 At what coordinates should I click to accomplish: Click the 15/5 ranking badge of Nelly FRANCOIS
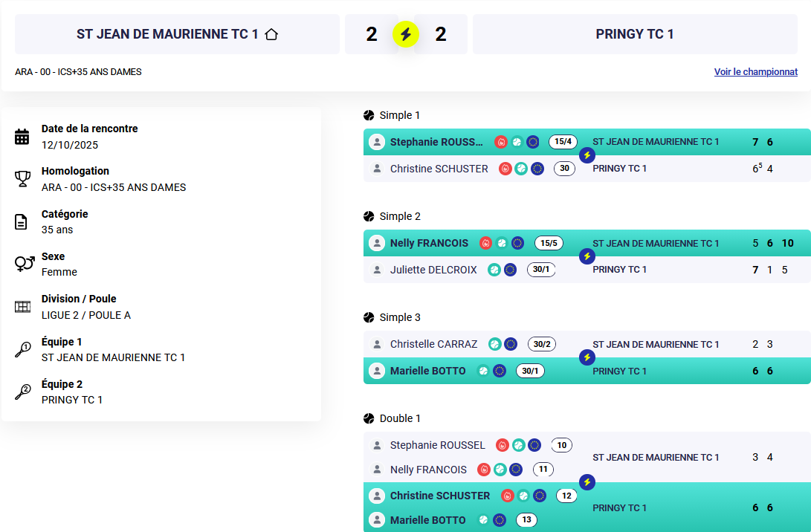click(549, 243)
